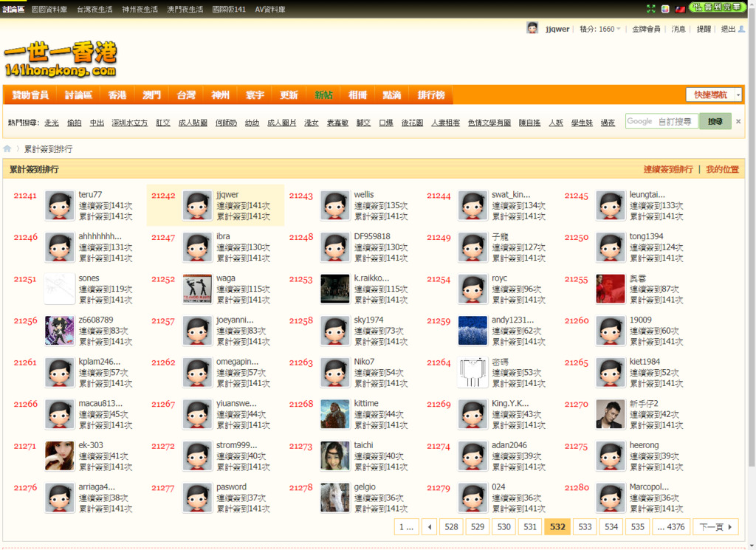
Task: Click the previous page arrow in pagination
Action: (429, 527)
